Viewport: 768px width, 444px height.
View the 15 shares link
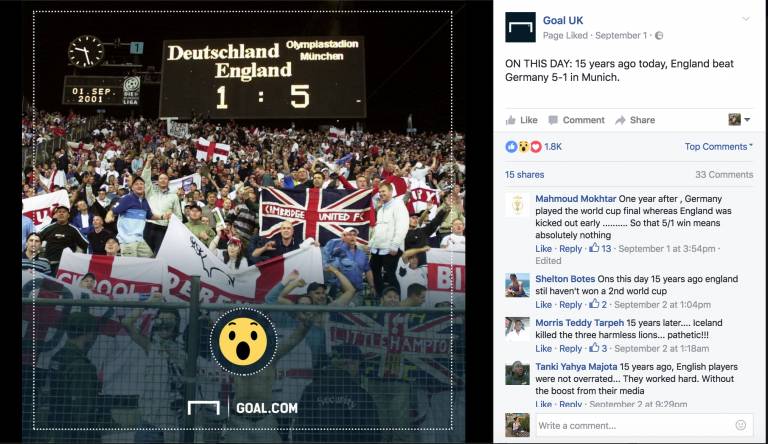525,174
